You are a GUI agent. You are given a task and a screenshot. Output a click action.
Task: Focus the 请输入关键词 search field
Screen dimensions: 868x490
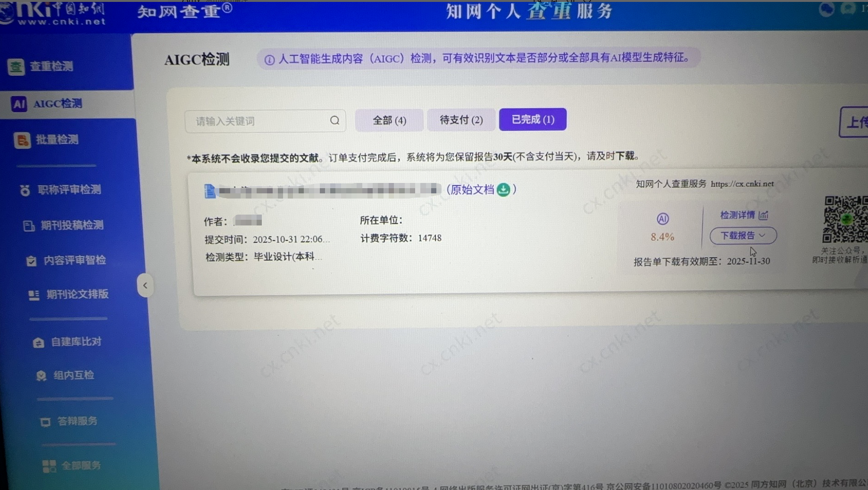point(265,121)
